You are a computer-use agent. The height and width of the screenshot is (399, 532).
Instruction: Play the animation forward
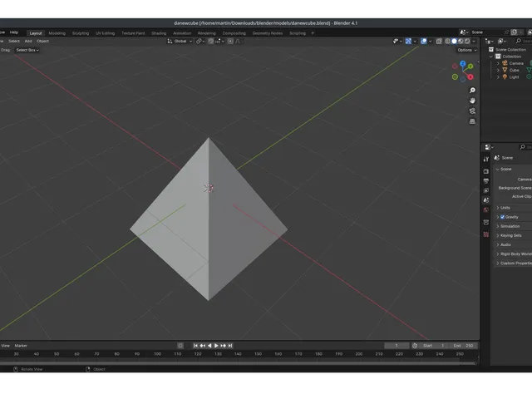216,346
